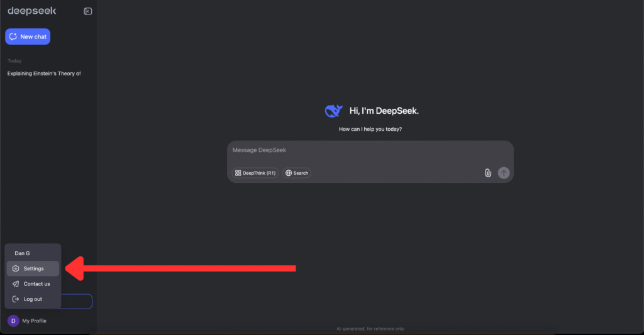Click the Contact us paper-plane icon
The width and height of the screenshot is (644, 335).
pos(16,283)
